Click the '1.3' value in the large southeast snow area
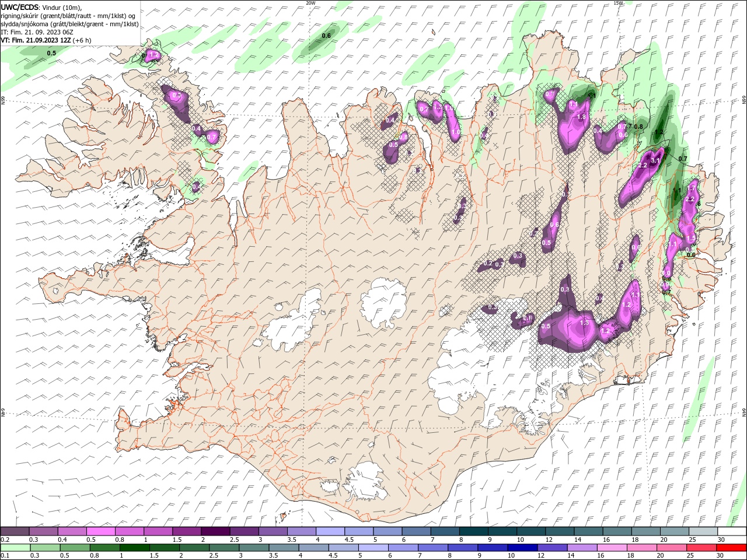Viewport: 747px width, 560px height. (584, 323)
